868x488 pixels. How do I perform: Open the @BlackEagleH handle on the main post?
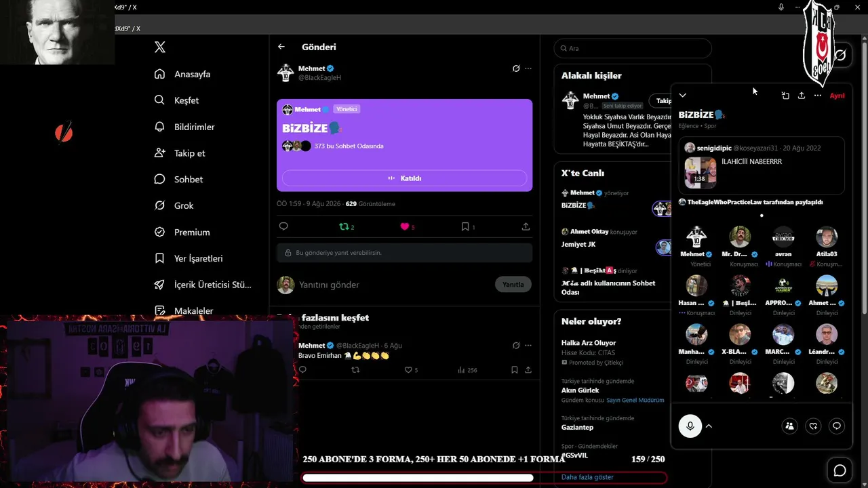coord(319,78)
